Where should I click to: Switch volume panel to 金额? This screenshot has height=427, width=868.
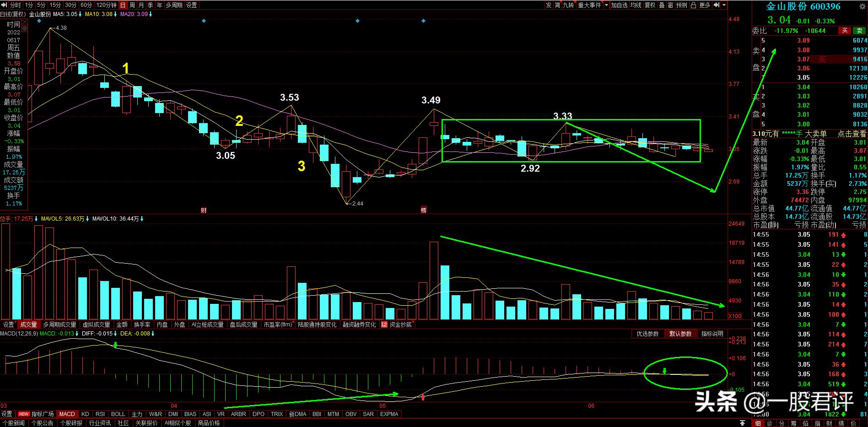click(x=122, y=324)
